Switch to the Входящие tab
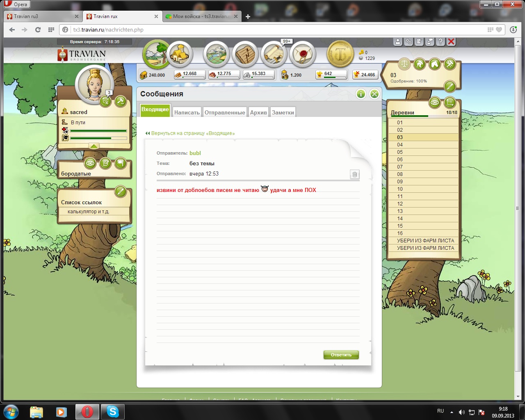 coord(155,110)
